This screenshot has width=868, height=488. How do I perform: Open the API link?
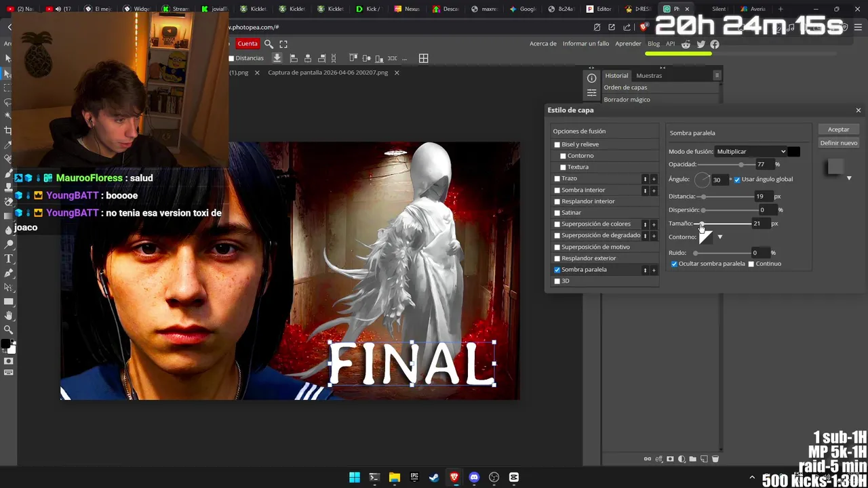pos(670,44)
